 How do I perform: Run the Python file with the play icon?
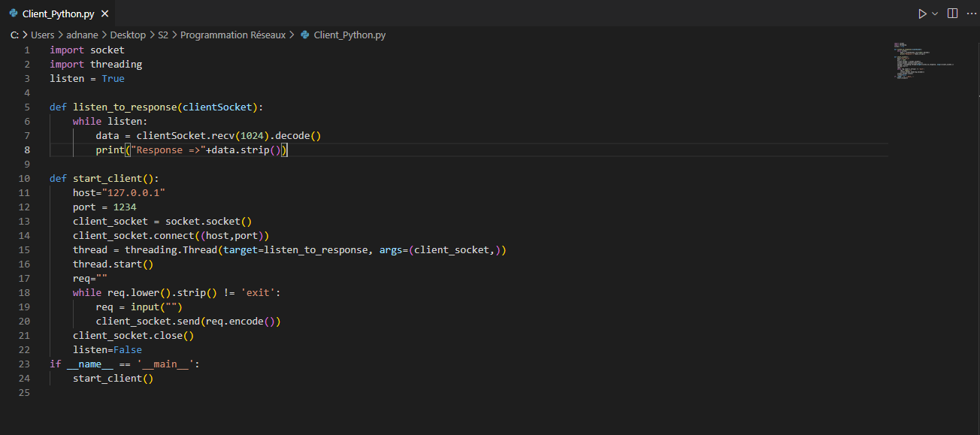921,13
